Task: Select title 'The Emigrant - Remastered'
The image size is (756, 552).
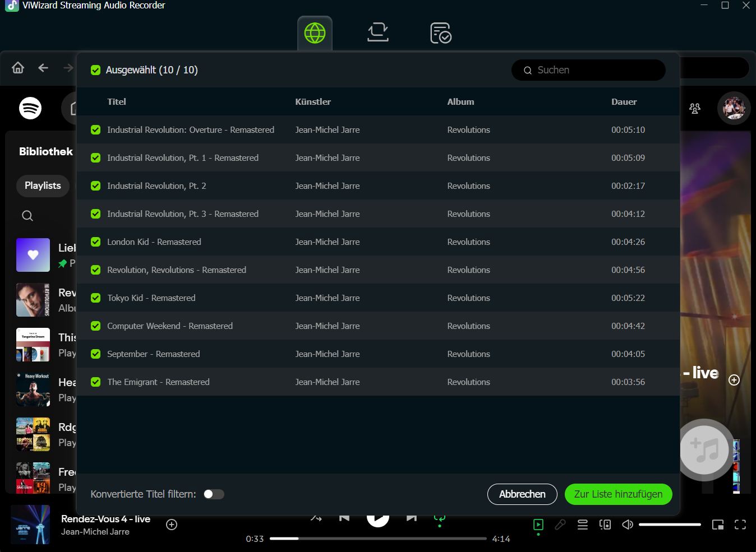Action: [158, 382]
